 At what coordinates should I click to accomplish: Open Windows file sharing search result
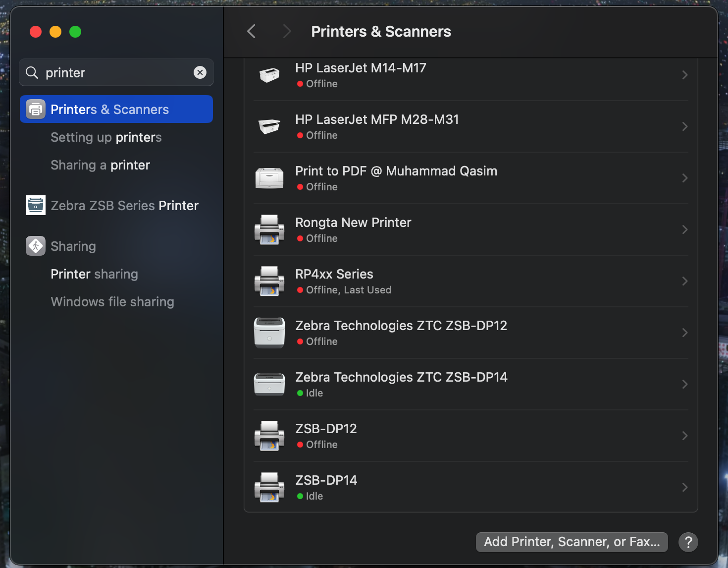[x=112, y=302]
